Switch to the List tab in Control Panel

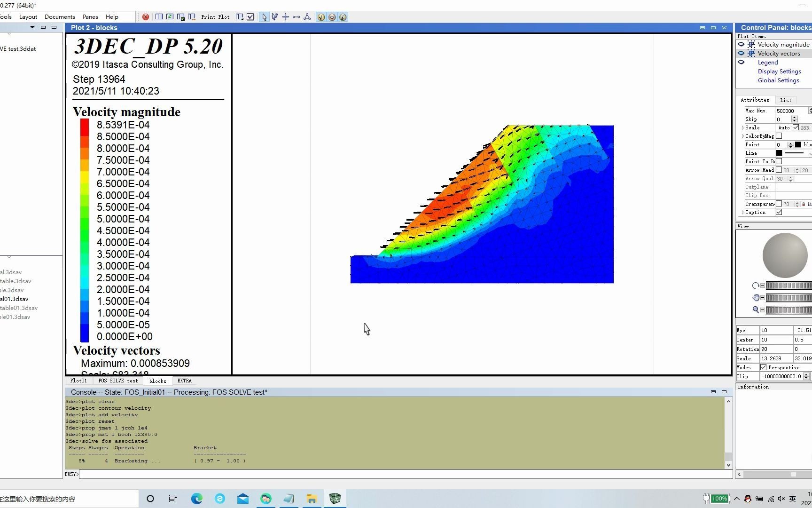(786, 100)
